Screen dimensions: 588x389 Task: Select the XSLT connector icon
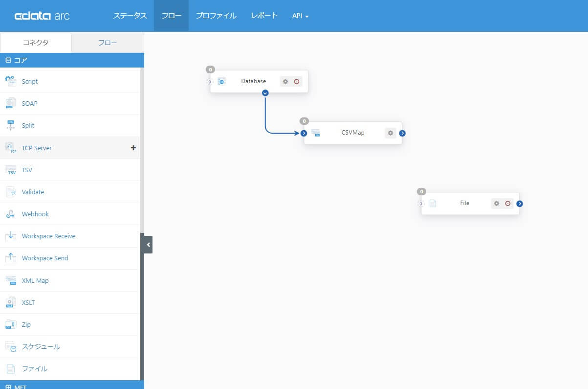[10, 302]
